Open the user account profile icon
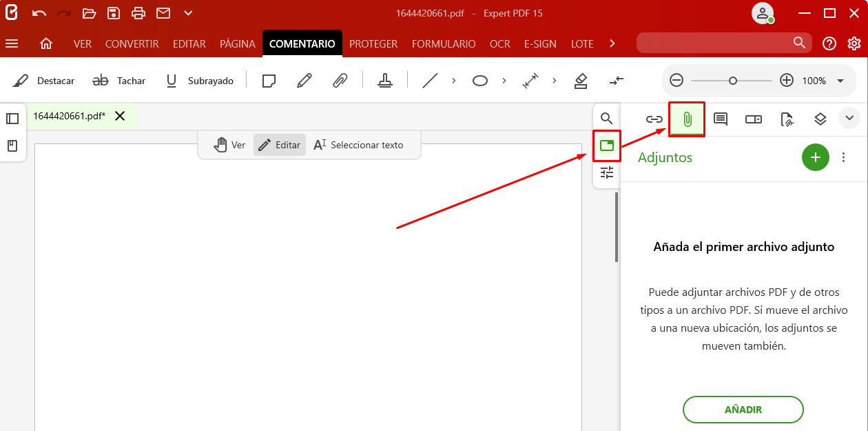 pyautogui.click(x=762, y=13)
